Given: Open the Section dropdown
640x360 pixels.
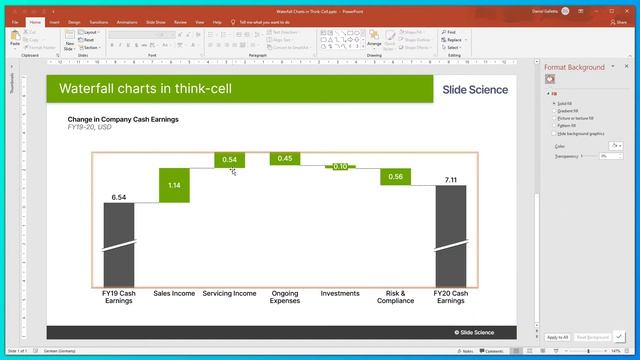Looking at the screenshot, I should coord(90,48).
